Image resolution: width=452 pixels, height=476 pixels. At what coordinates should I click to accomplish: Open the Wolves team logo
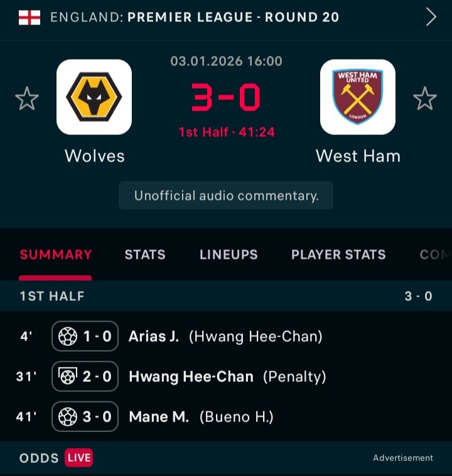coord(94,97)
